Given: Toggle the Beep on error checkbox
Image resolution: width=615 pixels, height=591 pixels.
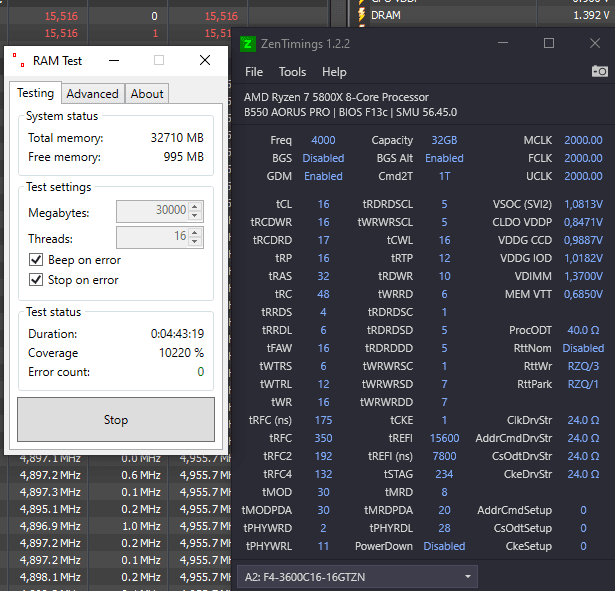Looking at the screenshot, I should tap(35, 260).
